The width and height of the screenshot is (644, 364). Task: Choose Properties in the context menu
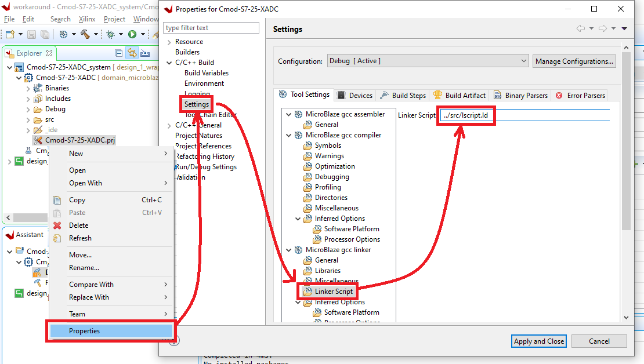pyautogui.click(x=111, y=331)
